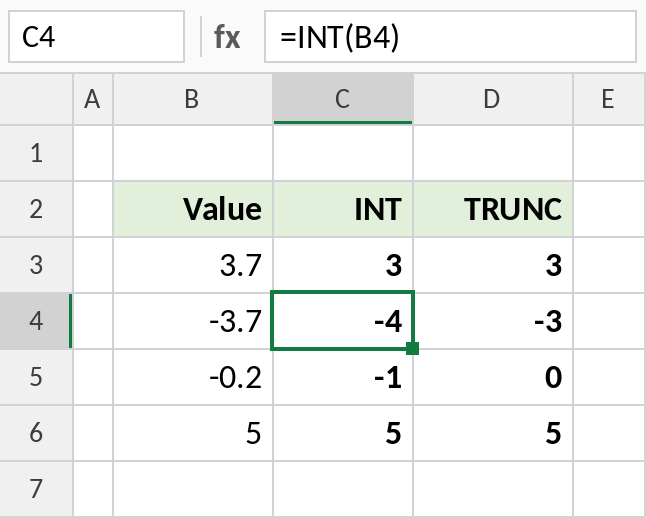Select empty cell B1
The image size is (646, 518).
[x=193, y=153]
